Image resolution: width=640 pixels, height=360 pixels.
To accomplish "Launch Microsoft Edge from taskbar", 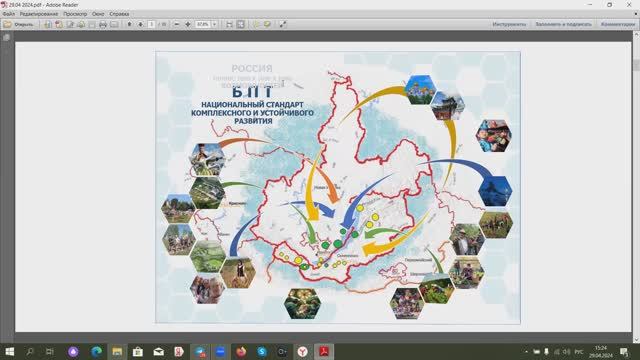I will click(96, 351).
